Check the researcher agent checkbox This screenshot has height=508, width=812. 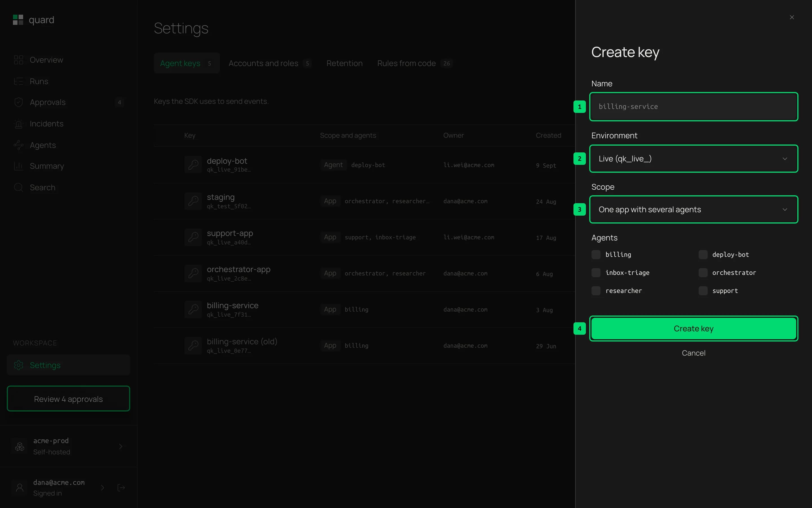pos(596,291)
